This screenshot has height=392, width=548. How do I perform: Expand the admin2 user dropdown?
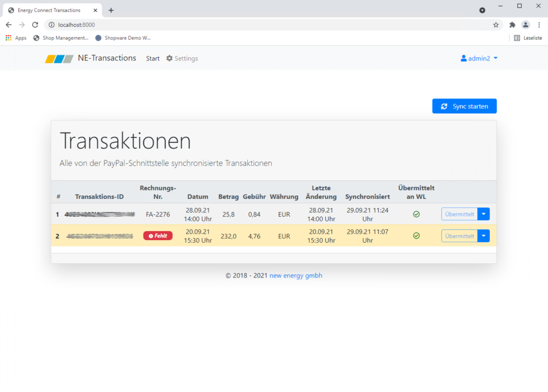(x=479, y=58)
